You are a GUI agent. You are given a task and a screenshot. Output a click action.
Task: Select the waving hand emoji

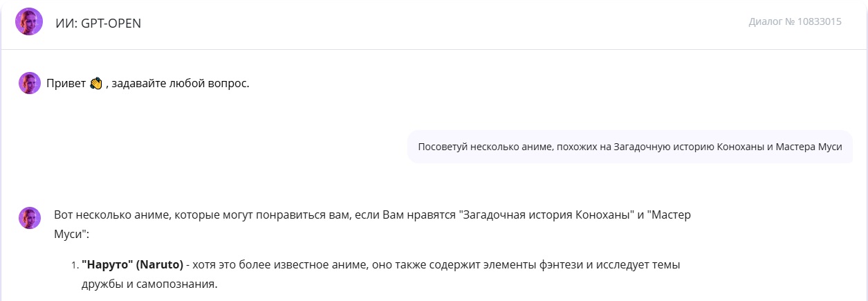(x=96, y=84)
